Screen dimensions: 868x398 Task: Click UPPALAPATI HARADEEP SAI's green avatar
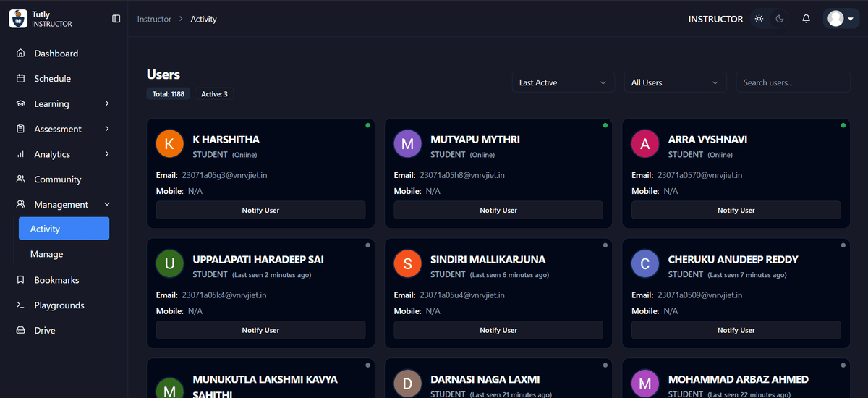pyautogui.click(x=169, y=264)
